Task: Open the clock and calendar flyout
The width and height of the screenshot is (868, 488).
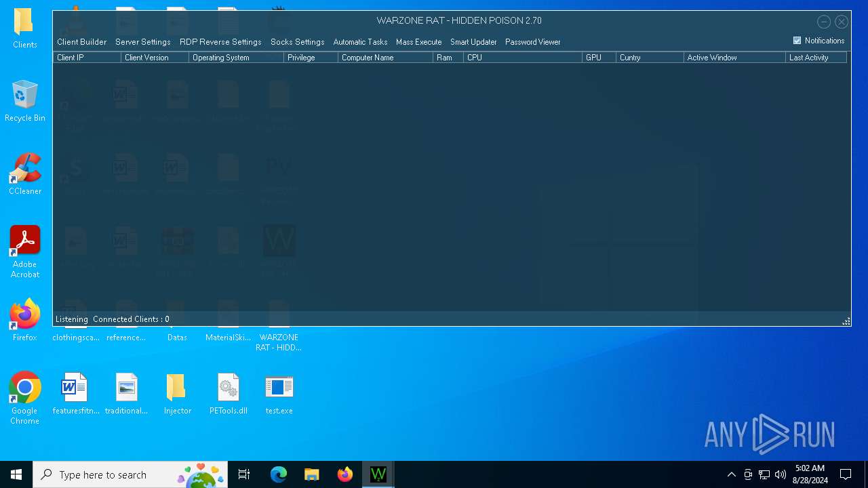Action: click(810, 474)
